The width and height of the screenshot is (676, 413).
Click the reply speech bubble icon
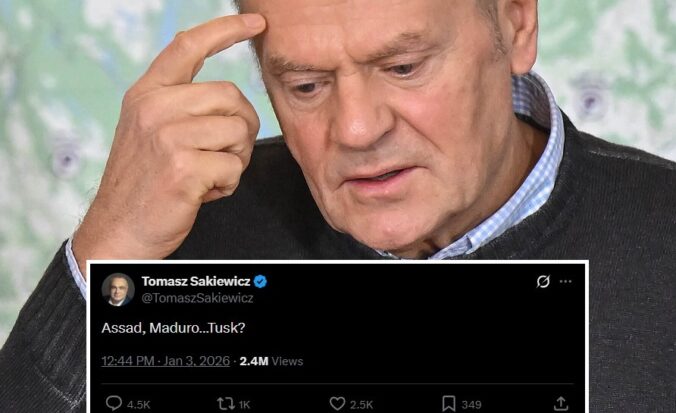pyautogui.click(x=113, y=404)
